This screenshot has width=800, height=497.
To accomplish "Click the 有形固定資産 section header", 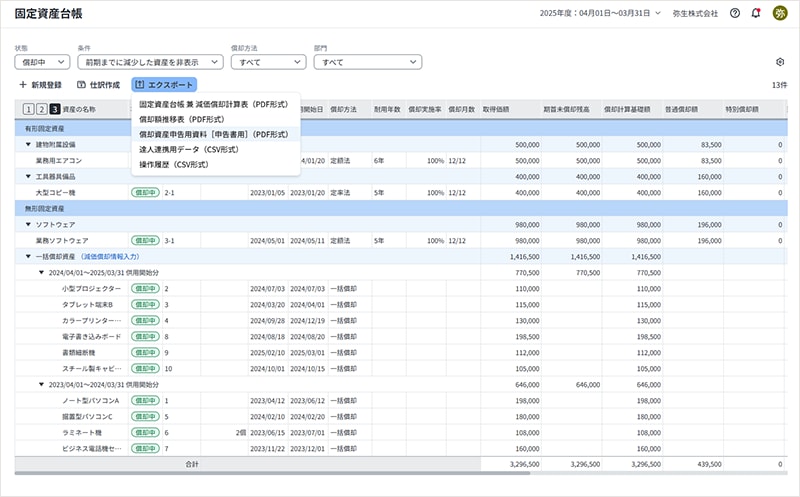I will tap(401, 129).
